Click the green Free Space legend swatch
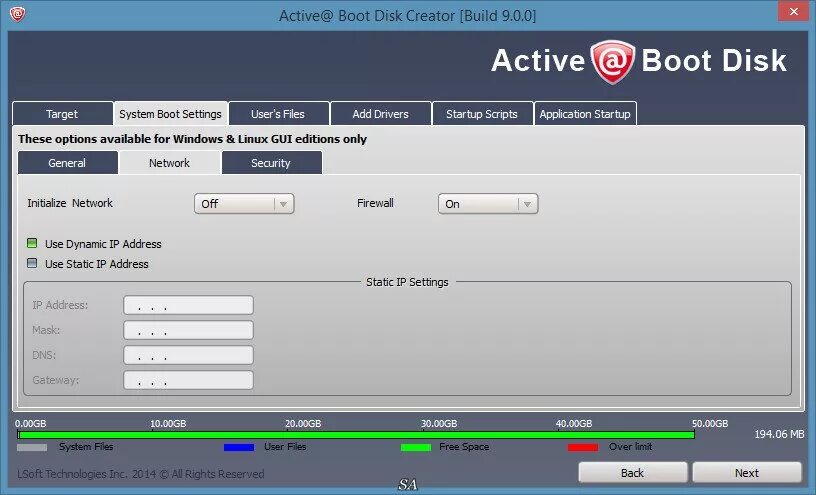816x495 pixels. pos(416,447)
